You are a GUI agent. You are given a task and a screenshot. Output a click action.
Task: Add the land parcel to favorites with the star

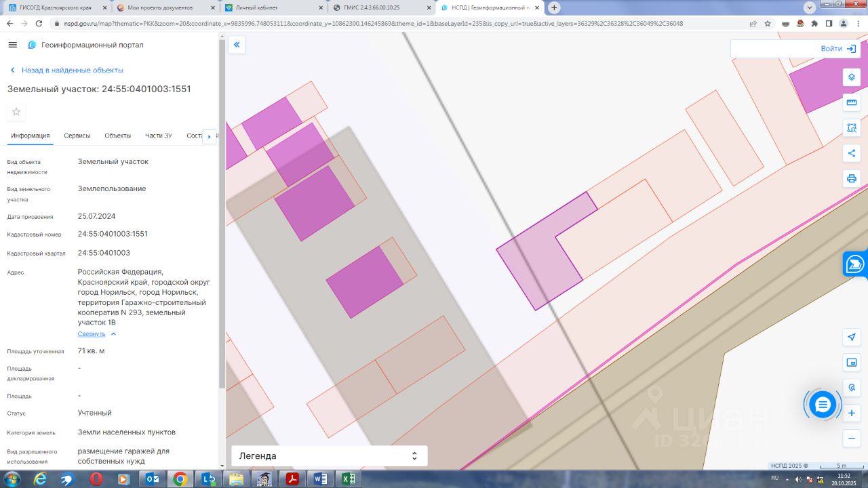[16, 112]
